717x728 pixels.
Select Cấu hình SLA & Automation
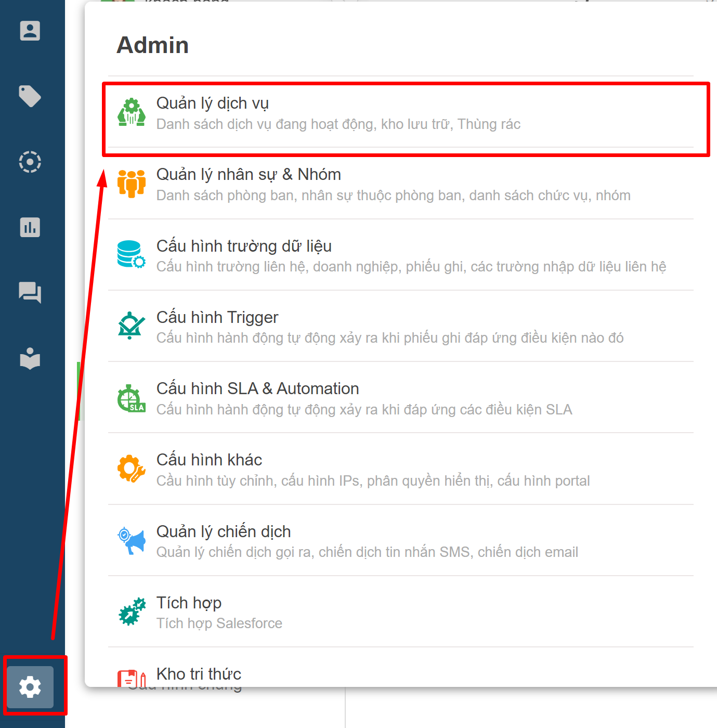point(401,398)
